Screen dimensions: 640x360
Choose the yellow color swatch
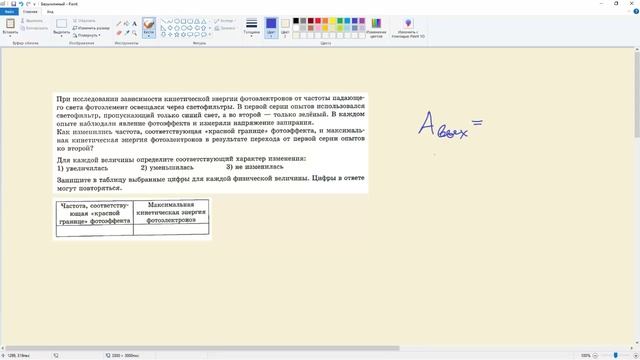333,21
